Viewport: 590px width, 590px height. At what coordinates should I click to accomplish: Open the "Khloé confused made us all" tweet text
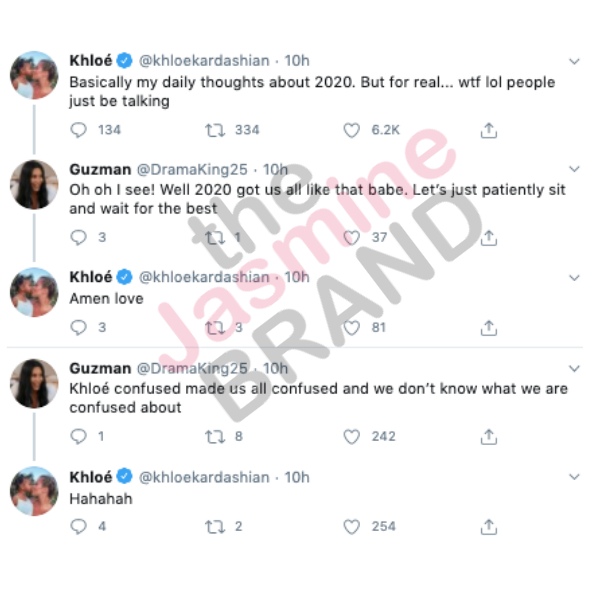318,398
